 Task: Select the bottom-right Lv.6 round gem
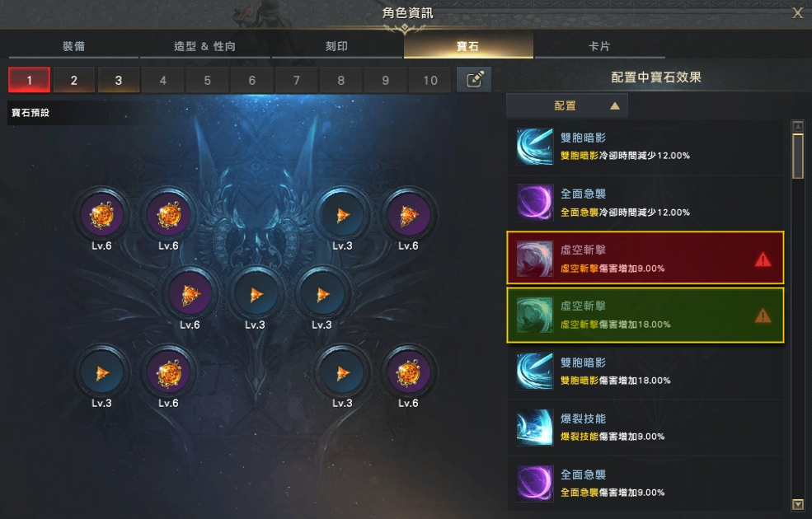408,372
